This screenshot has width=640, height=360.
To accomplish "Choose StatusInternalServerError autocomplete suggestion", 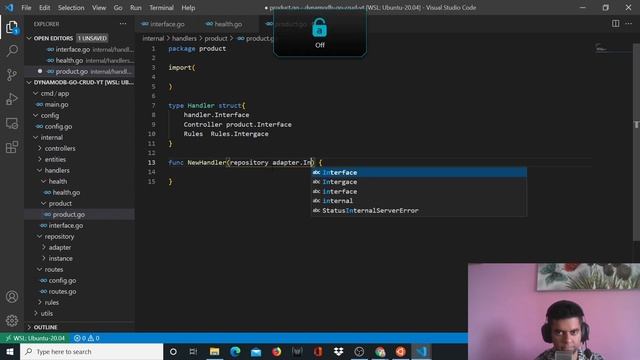I will (x=419, y=211).
